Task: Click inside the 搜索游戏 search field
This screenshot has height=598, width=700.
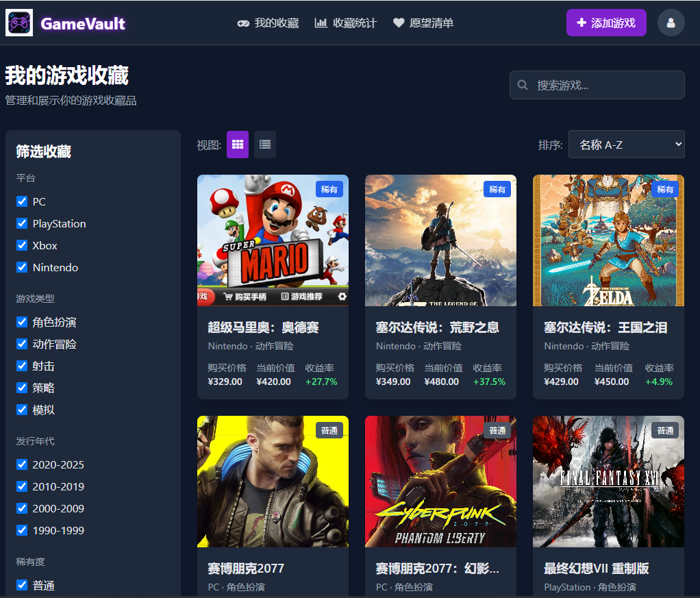Action: pyautogui.click(x=596, y=84)
